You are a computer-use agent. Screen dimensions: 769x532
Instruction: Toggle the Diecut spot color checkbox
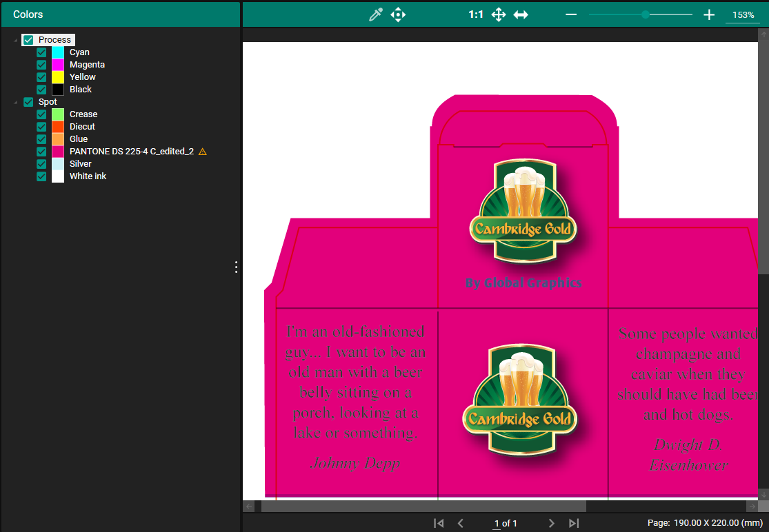(41, 127)
